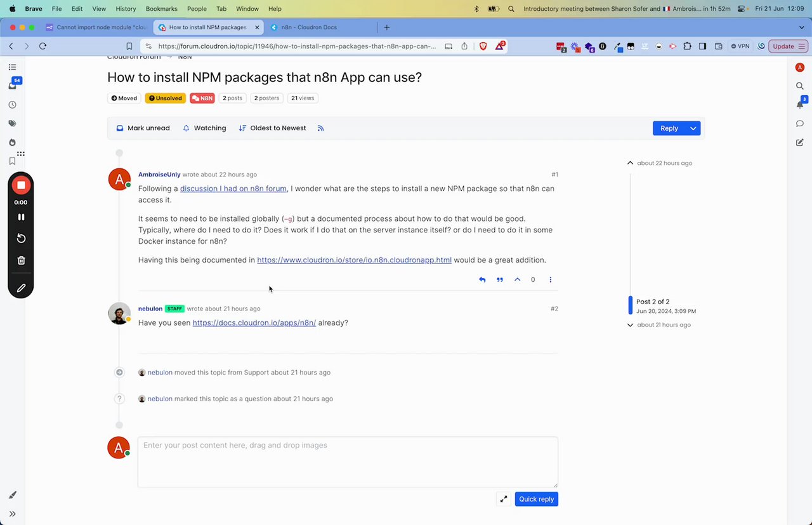Open drafts compose icon in right sidebar
Viewport: 812px width, 525px height.
pos(800,142)
